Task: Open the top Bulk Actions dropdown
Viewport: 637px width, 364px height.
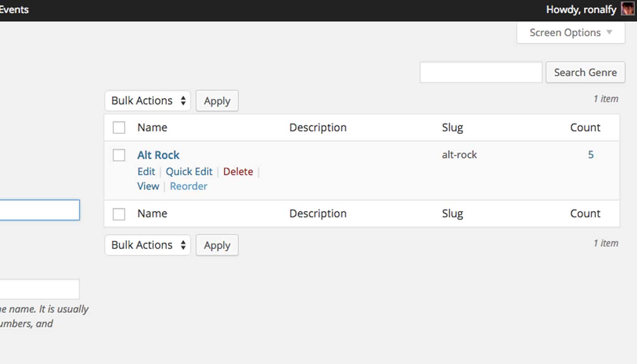Action: click(x=147, y=101)
